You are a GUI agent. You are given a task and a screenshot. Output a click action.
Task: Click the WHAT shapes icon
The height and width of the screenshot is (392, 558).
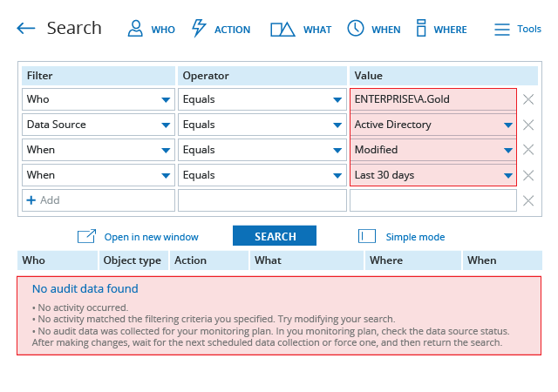click(x=282, y=30)
